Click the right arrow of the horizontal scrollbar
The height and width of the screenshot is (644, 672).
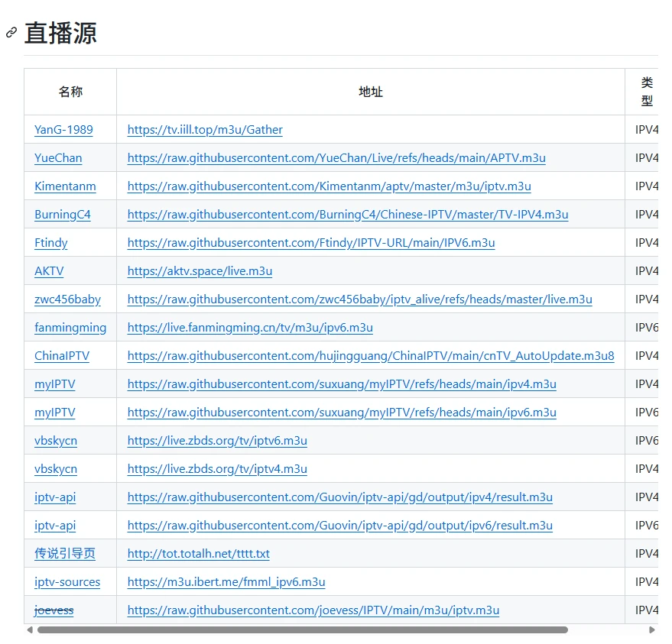pos(652,630)
